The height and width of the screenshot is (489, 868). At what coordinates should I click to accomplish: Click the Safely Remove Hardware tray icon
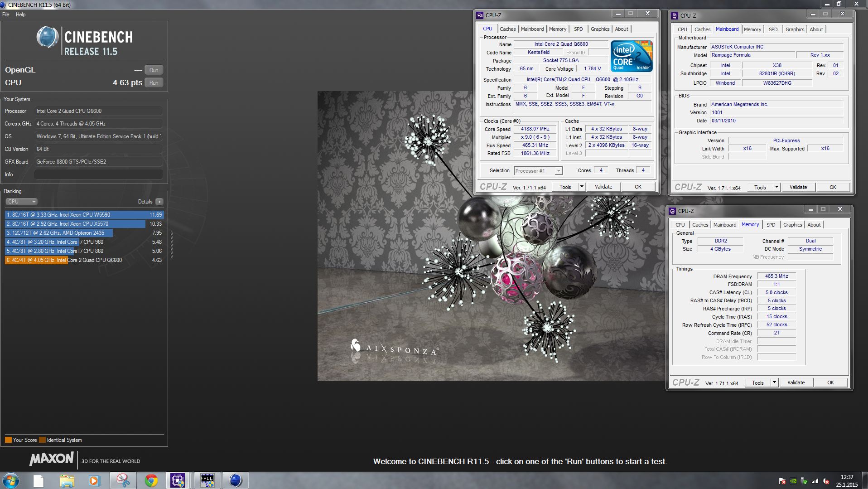(804, 481)
